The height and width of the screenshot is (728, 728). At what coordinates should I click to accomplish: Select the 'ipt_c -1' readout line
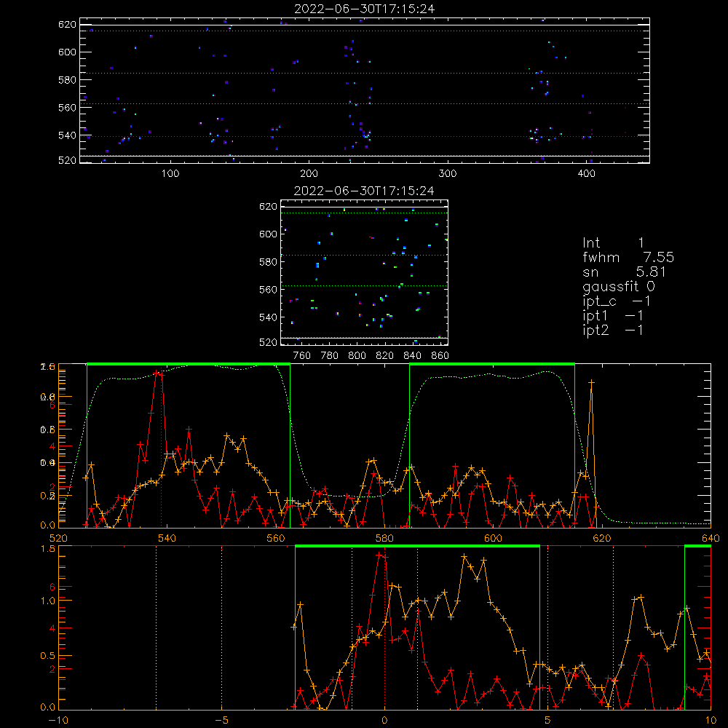(617, 301)
